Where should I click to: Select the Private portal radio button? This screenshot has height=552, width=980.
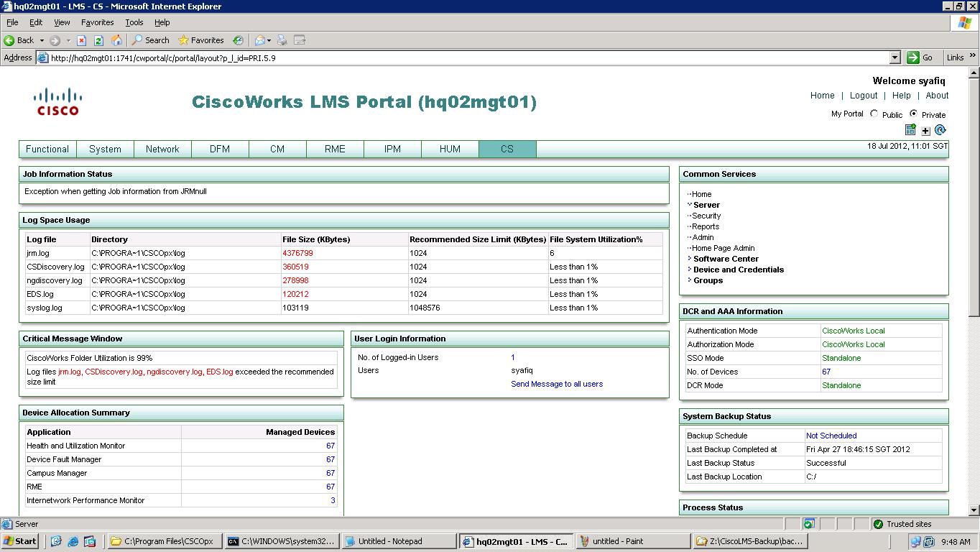[x=913, y=114]
